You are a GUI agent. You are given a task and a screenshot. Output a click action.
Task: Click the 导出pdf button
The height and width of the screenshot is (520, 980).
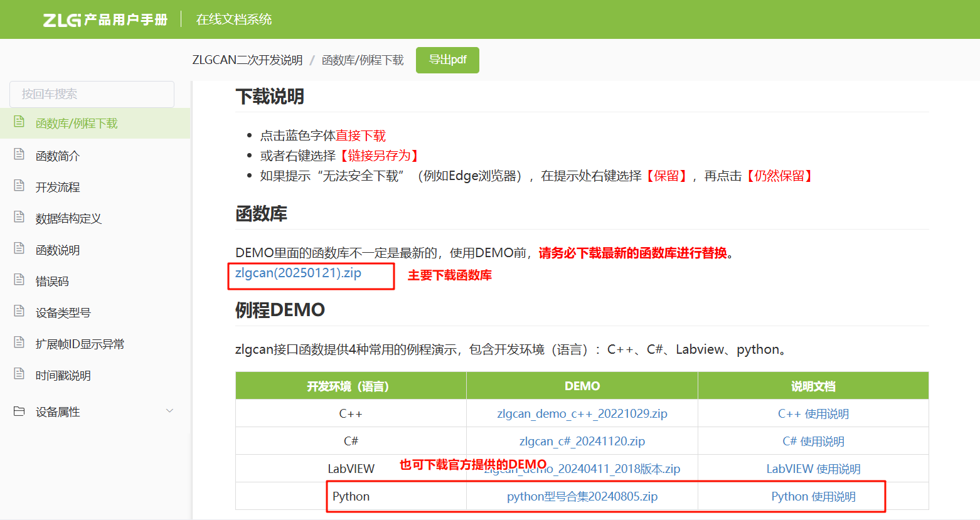point(447,60)
